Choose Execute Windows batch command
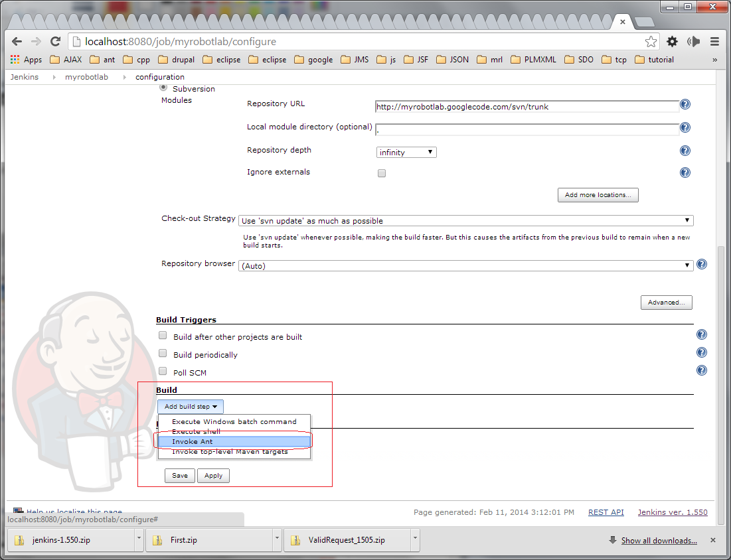The width and height of the screenshot is (731, 560). pos(234,421)
